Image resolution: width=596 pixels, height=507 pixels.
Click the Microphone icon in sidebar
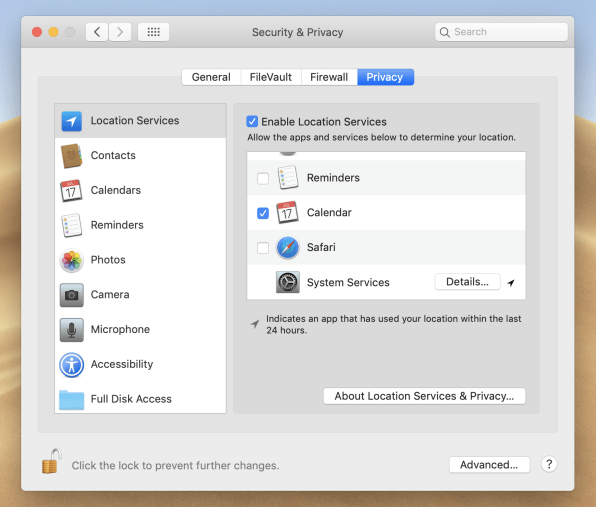(x=71, y=330)
